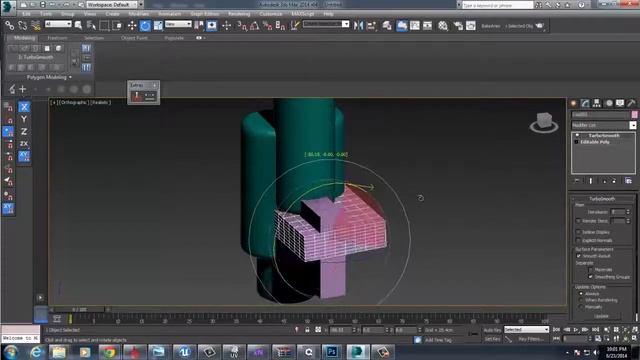The height and width of the screenshot is (360, 640).
Task: Toggle the 3D Snaps icon
Action: (242, 26)
